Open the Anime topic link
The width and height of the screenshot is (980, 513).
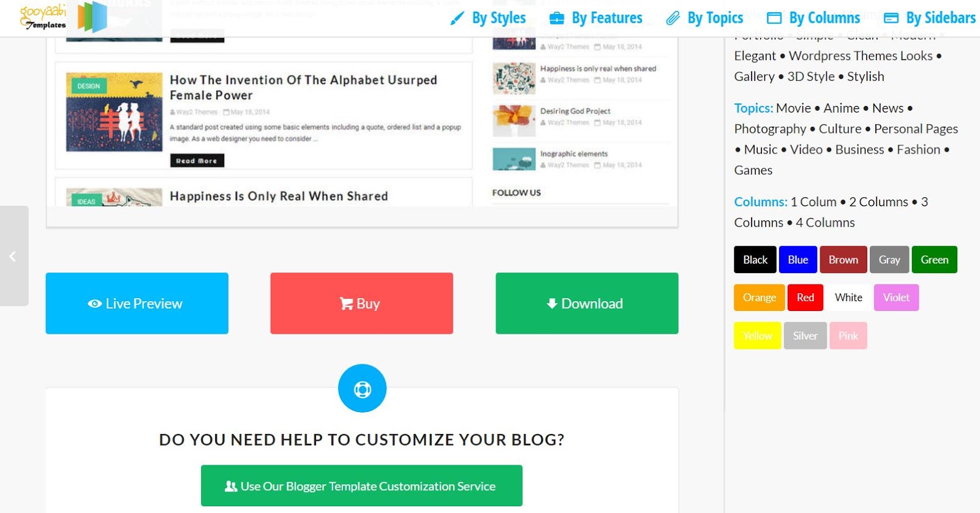click(x=842, y=108)
